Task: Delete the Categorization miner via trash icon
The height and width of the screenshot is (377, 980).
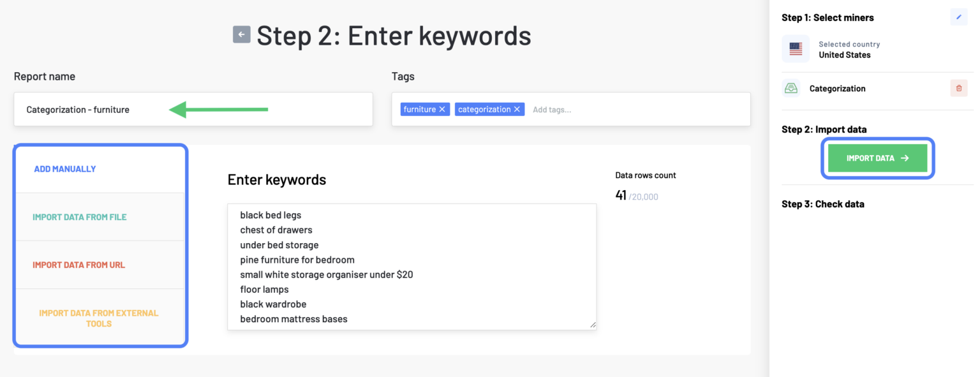Action: 959,88
